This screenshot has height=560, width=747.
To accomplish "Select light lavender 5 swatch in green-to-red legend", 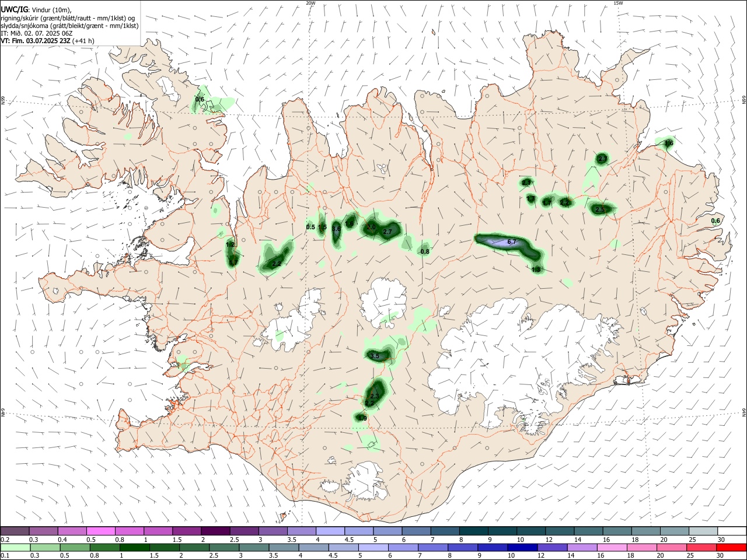I will [x=373, y=547].
